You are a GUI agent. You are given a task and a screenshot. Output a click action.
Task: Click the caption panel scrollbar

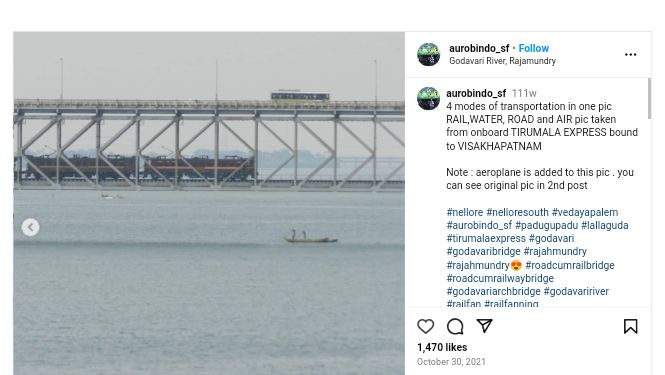click(x=649, y=98)
